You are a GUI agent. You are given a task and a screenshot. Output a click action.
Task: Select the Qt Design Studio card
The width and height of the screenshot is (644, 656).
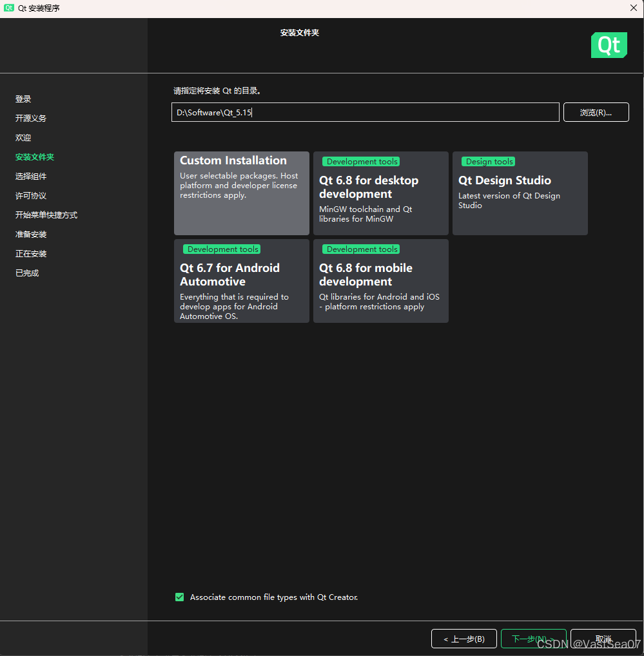tap(520, 193)
